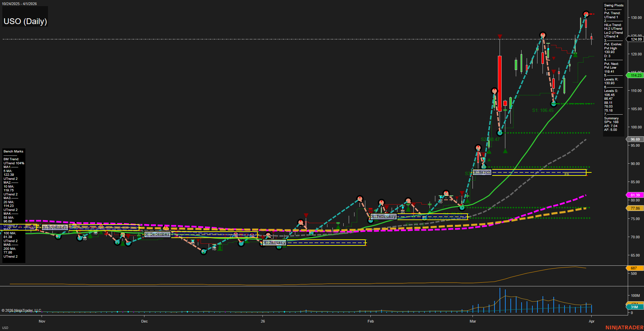644x331 pixels.
Task: Click the current price 124.09 axis marker
Action: [636, 39]
